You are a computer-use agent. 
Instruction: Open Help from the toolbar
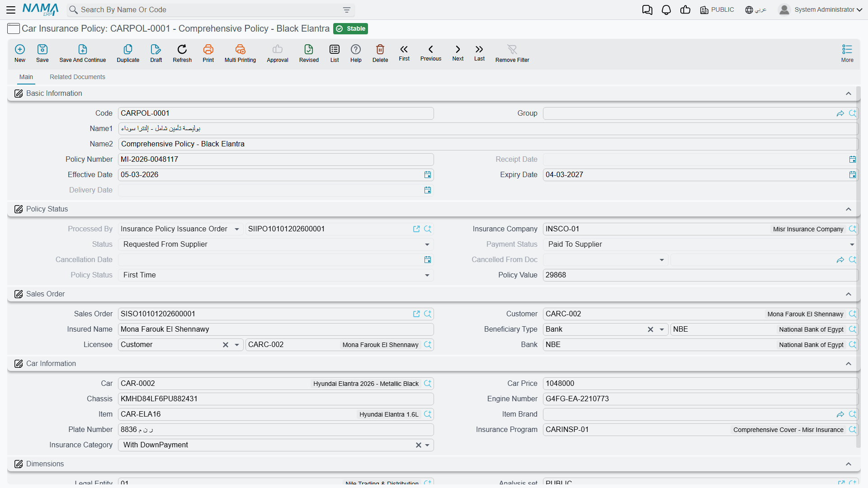(x=356, y=53)
